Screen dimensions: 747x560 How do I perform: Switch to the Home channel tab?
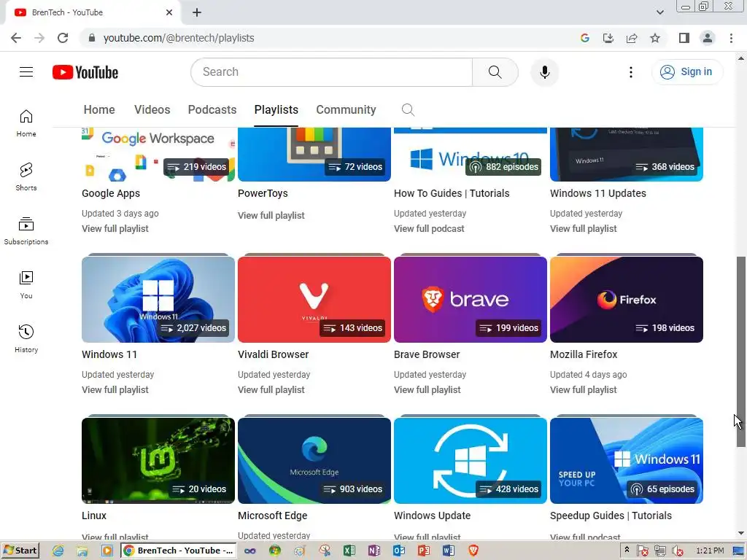tap(99, 110)
